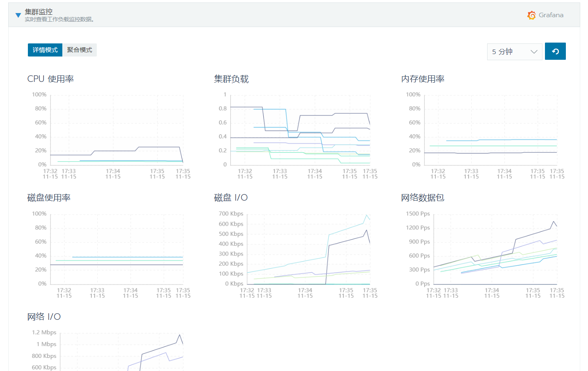Click the 磁盘使用率 line chart area

point(117,249)
